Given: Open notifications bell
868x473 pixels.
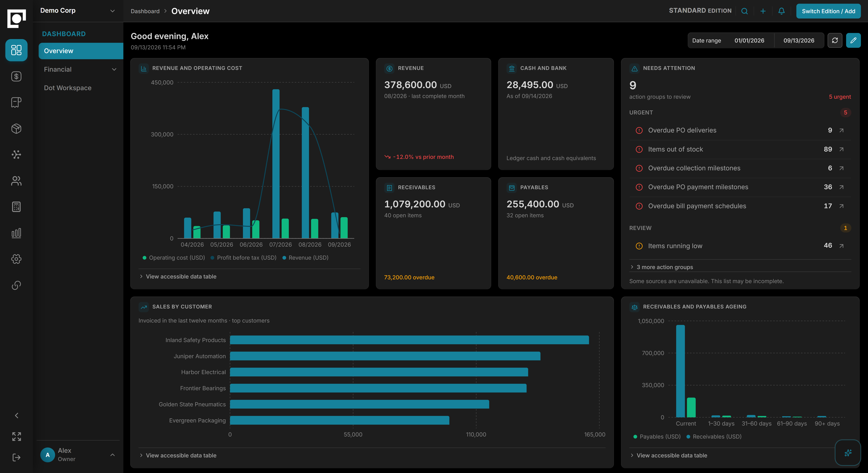Looking at the screenshot, I should point(781,11).
